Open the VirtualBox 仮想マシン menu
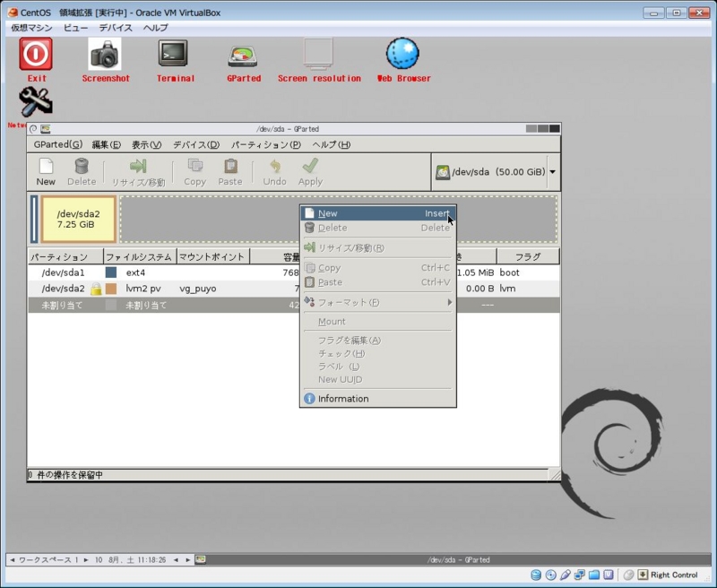Viewport: 717px width, 588px height. (x=31, y=28)
